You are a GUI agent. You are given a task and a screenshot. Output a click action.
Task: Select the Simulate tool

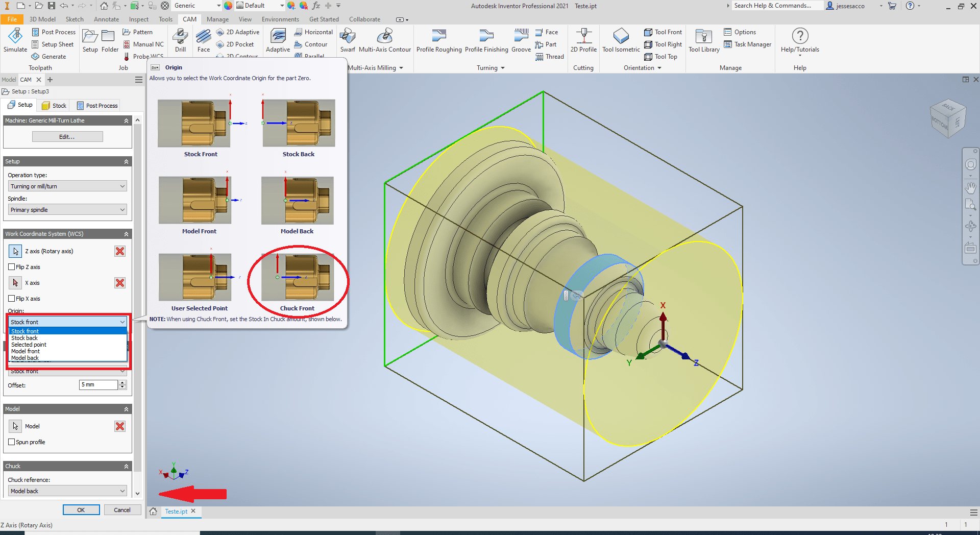coord(15,40)
